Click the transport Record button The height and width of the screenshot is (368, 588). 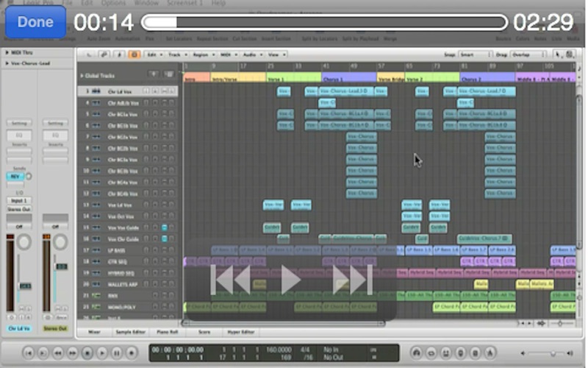(132, 353)
